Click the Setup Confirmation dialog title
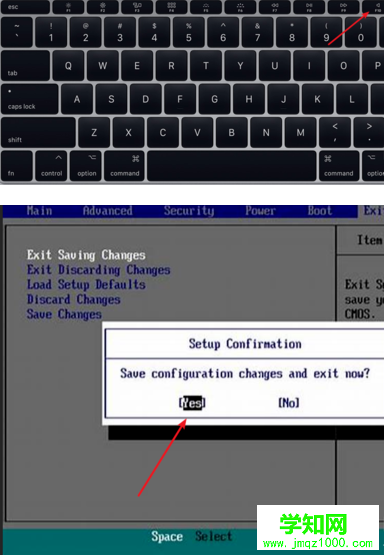 coord(245,344)
